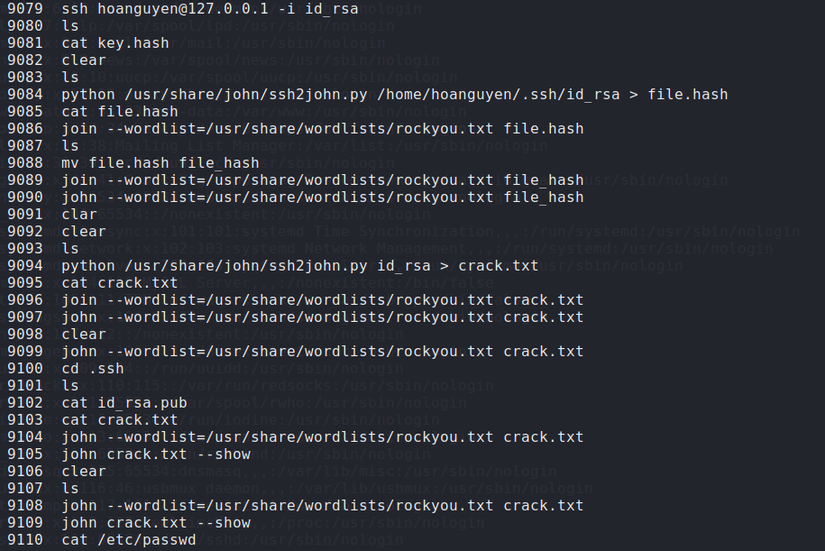
Task: Click the ssh2john.py id_rsa > crack.txt line
Action: [x=299, y=266]
